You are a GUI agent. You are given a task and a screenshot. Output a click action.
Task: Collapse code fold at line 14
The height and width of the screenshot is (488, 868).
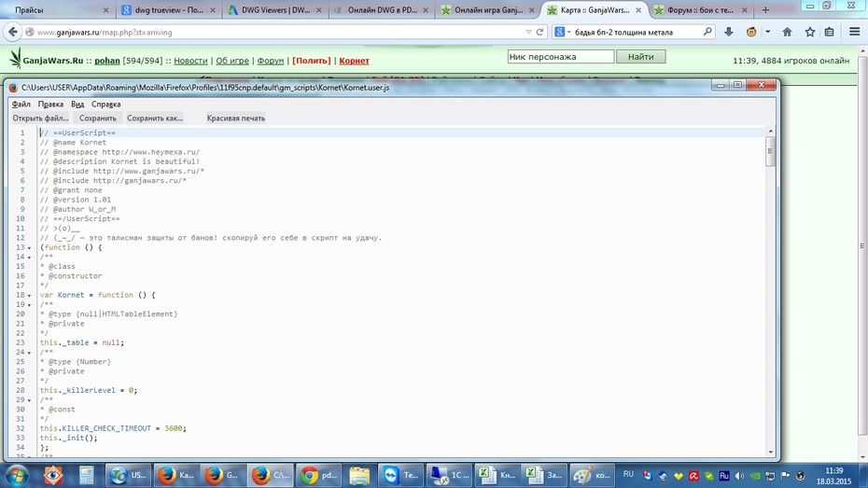(x=29, y=258)
